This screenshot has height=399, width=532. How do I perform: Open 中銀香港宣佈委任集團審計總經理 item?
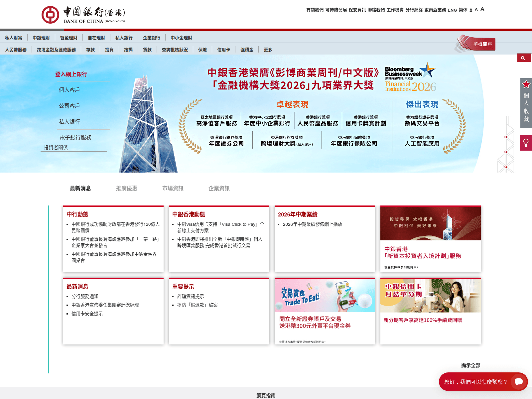coord(105,305)
